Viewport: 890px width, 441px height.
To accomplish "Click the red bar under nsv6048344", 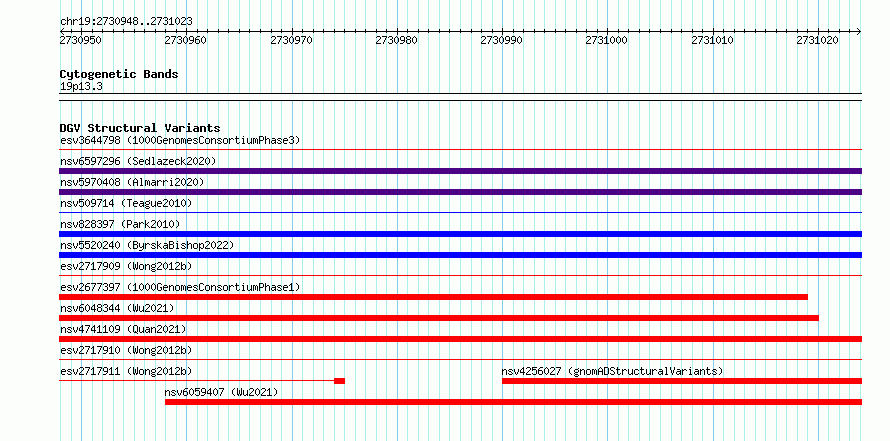I will point(439,318).
